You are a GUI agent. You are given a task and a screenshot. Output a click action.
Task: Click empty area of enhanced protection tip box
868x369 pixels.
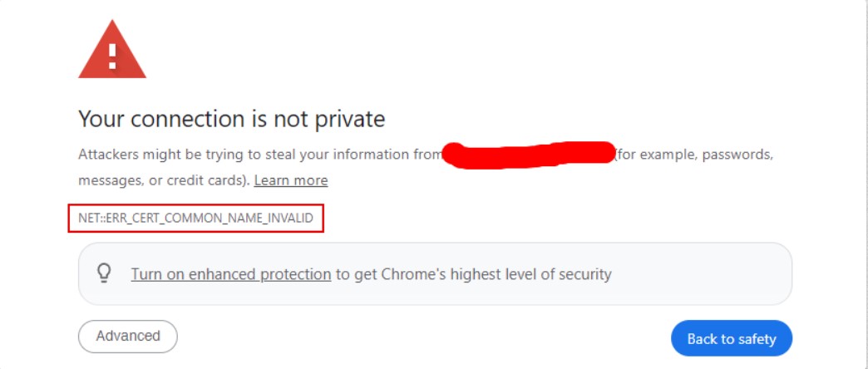(703, 274)
